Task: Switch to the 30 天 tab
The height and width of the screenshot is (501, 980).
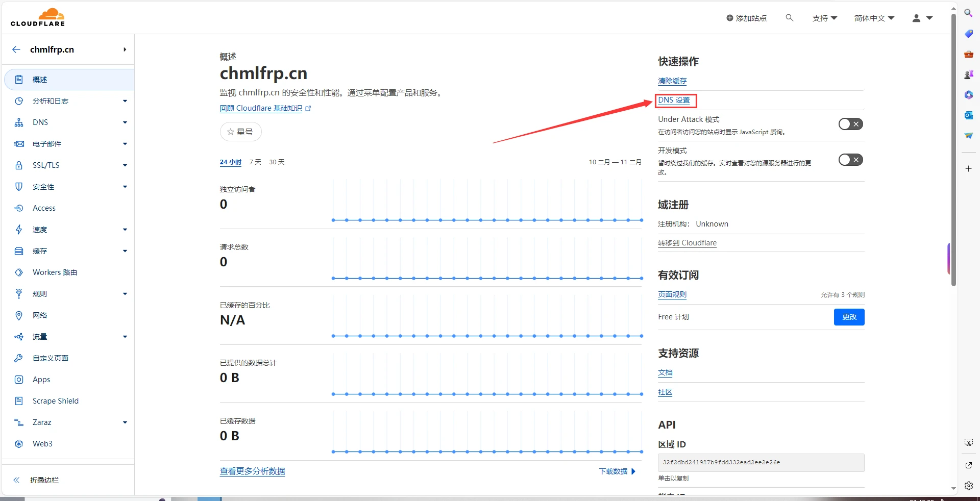Action: tap(277, 162)
